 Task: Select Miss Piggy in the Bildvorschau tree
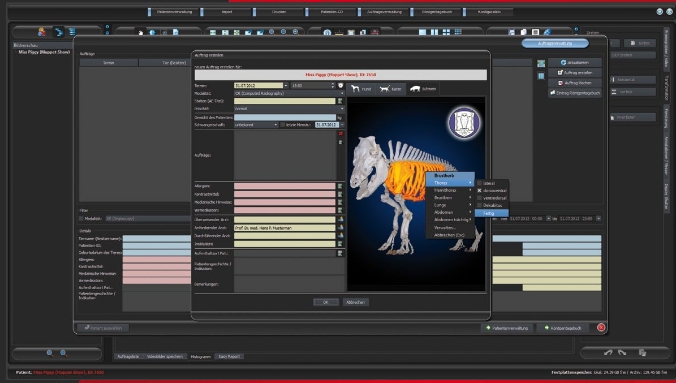[44, 52]
